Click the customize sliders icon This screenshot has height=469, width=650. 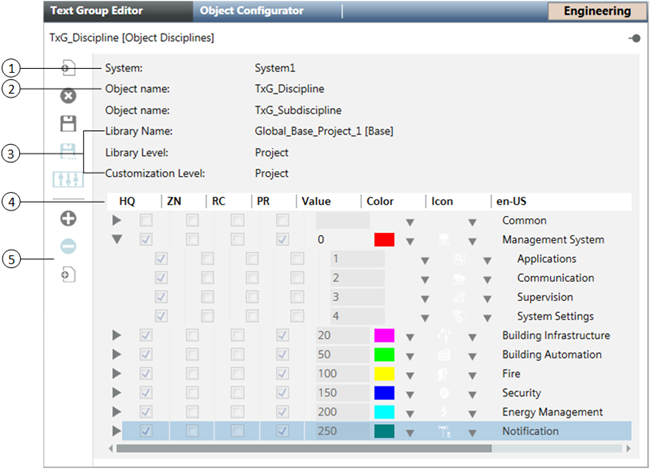click(x=68, y=181)
